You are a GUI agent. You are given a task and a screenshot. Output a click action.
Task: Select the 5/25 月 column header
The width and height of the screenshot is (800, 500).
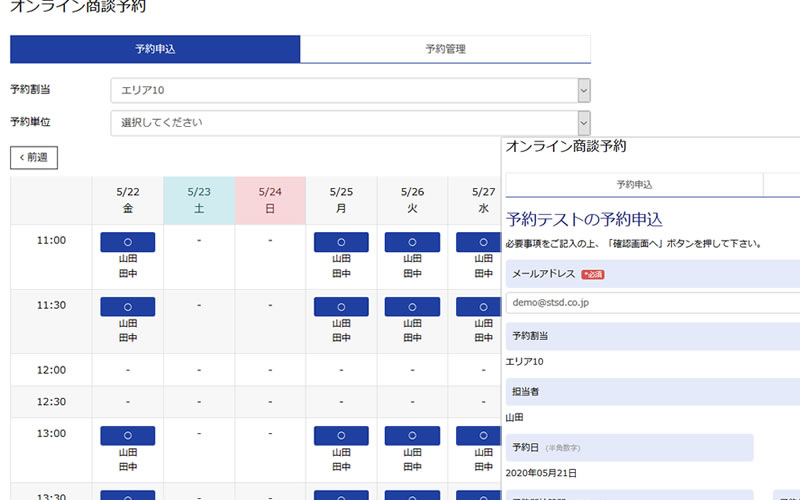click(341, 200)
